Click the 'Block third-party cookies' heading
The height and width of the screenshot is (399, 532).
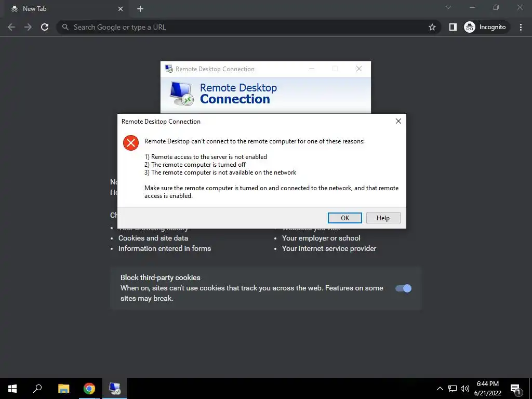161,277
